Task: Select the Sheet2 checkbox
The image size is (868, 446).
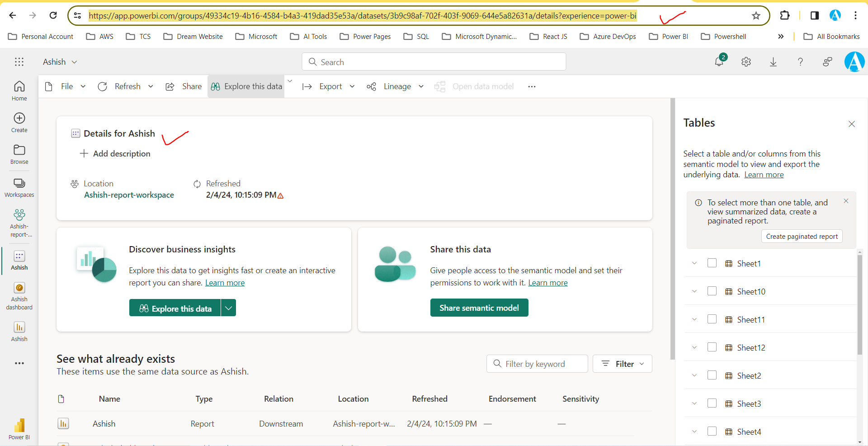Action: tap(712, 375)
